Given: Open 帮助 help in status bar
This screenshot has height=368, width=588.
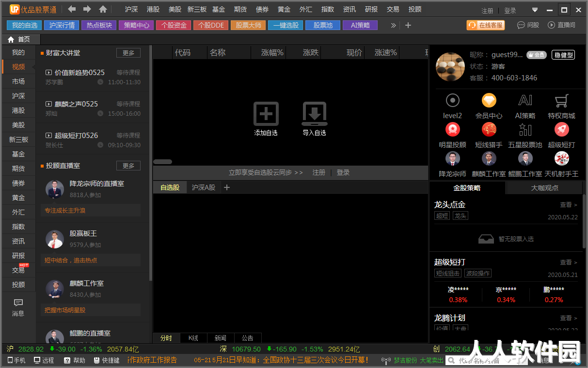Looking at the screenshot, I should coord(75,360).
